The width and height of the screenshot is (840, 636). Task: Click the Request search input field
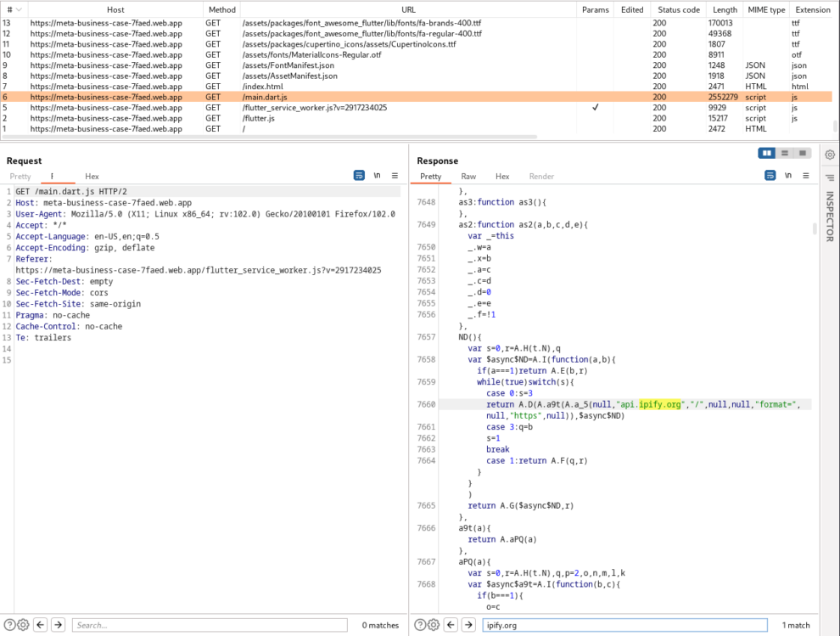[x=209, y=625]
